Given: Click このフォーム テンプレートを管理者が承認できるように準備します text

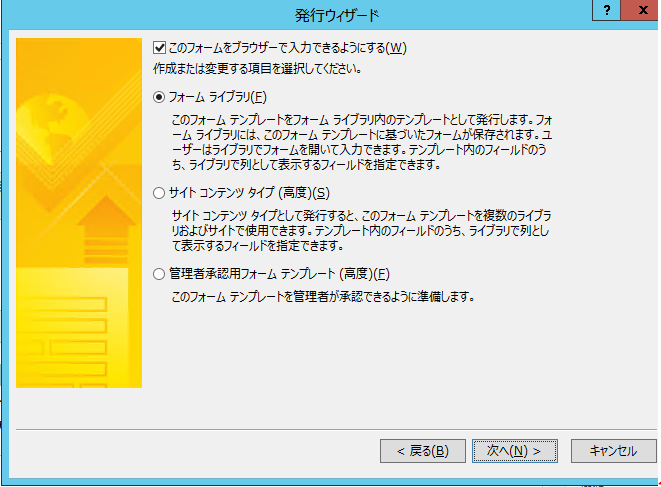Looking at the screenshot, I should point(323,297).
